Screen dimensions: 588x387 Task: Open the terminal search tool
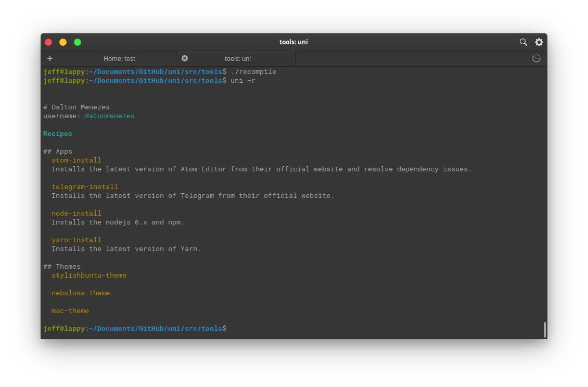(x=523, y=42)
